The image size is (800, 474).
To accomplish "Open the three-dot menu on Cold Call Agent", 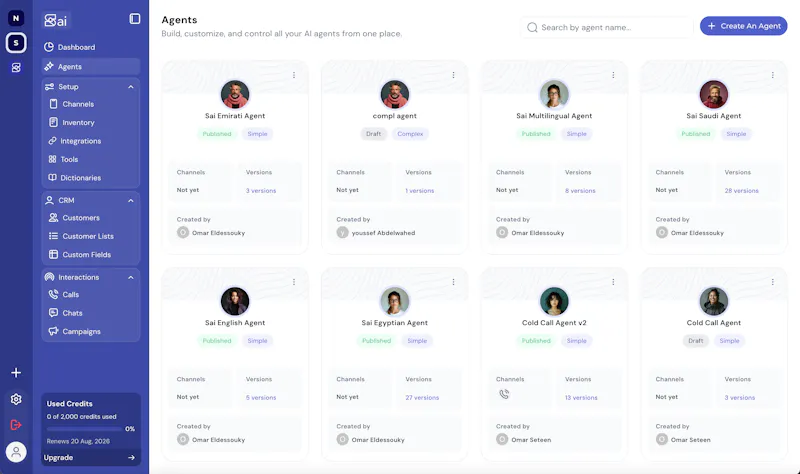I will [772, 282].
